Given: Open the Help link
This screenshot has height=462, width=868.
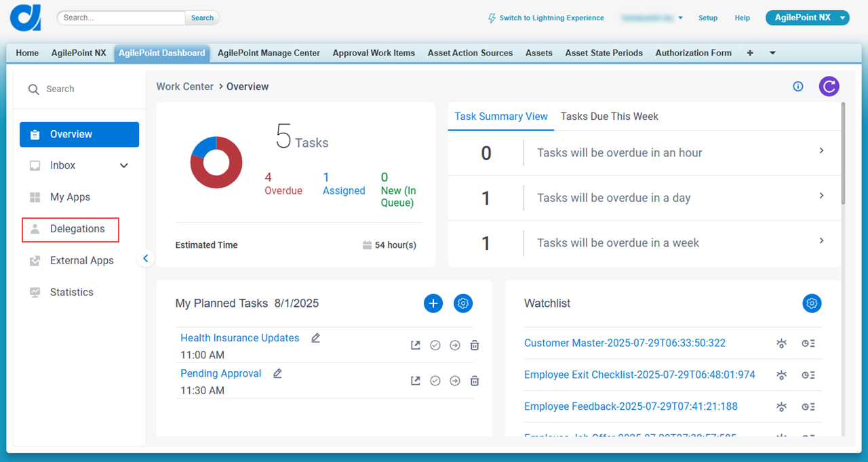Looking at the screenshot, I should tap(743, 18).
